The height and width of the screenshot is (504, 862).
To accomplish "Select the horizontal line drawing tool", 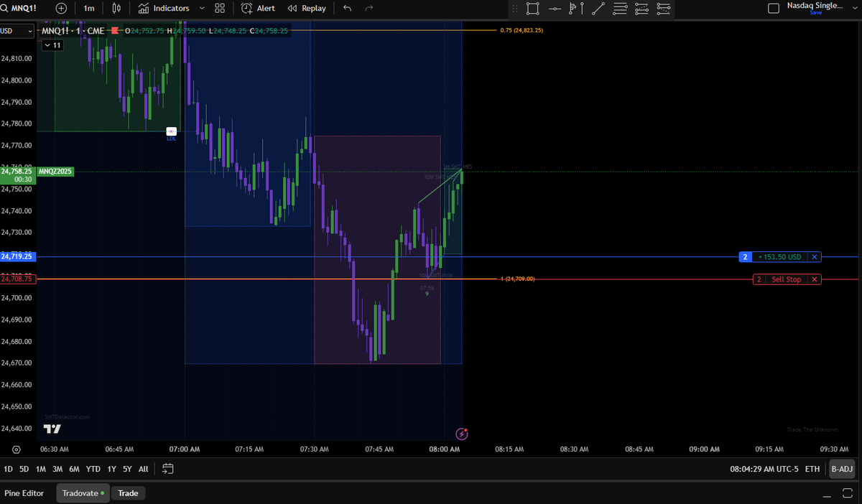I will [x=555, y=9].
